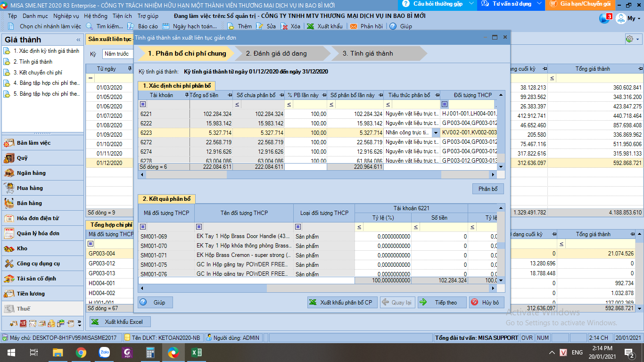Image resolution: width=644 pixels, height=362 pixels.
Task: Open the Quỹ module in the sidebar
Action: point(42,158)
